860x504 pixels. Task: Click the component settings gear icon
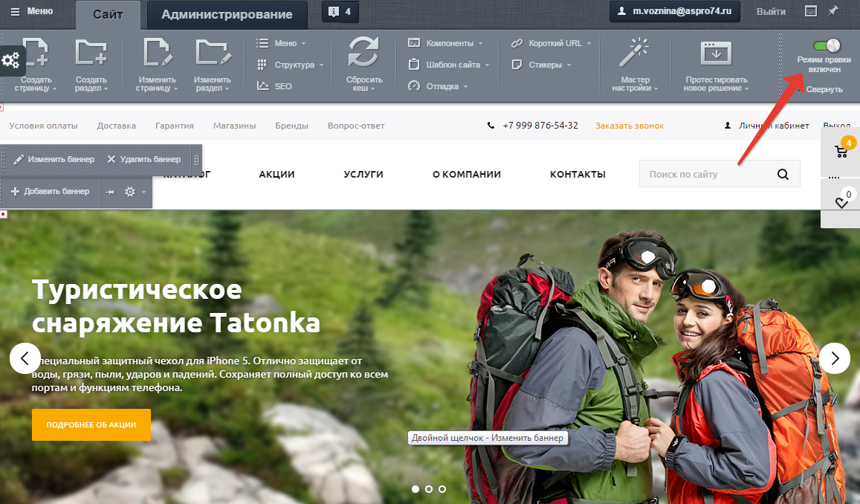[x=130, y=191]
